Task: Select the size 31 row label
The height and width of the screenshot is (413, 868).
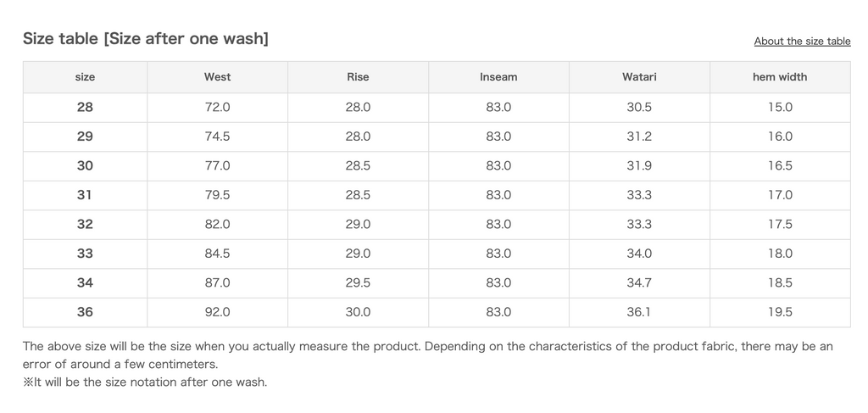Action: 85,195
